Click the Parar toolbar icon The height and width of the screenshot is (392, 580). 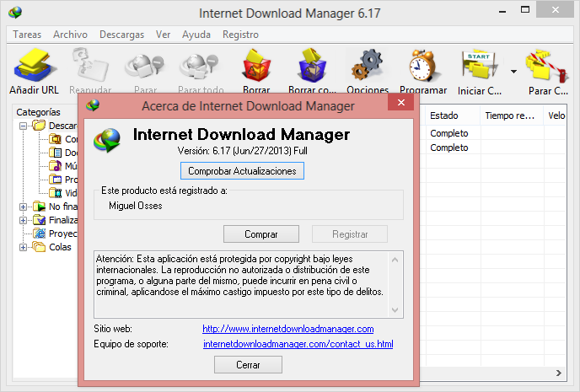145,66
